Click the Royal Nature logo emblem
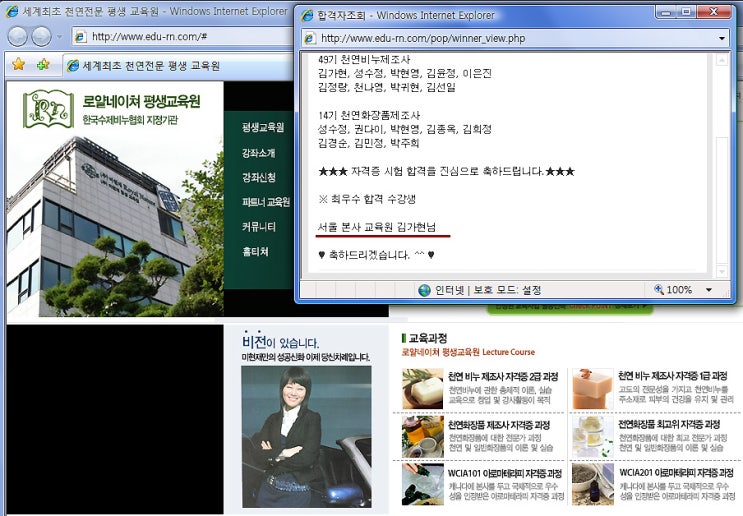 click(x=49, y=109)
